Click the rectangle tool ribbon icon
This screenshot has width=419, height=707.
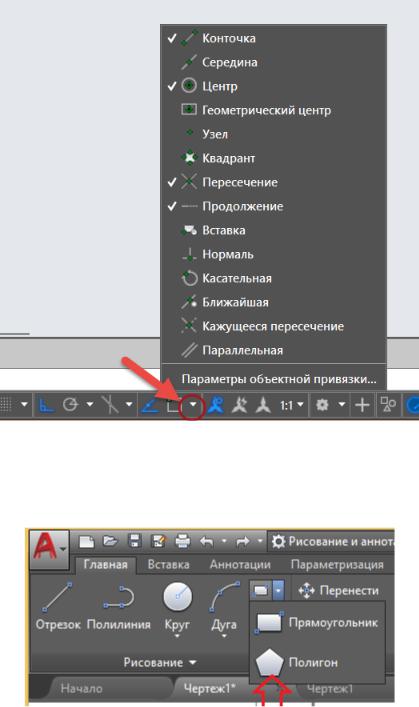click(x=261, y=590)
